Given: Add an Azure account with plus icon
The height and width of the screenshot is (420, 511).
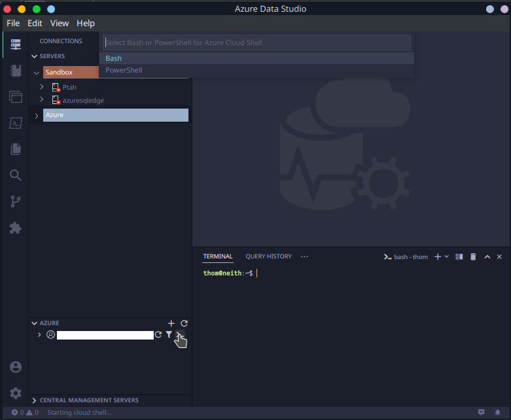Looking at the screenshot, I should point(171,323).
